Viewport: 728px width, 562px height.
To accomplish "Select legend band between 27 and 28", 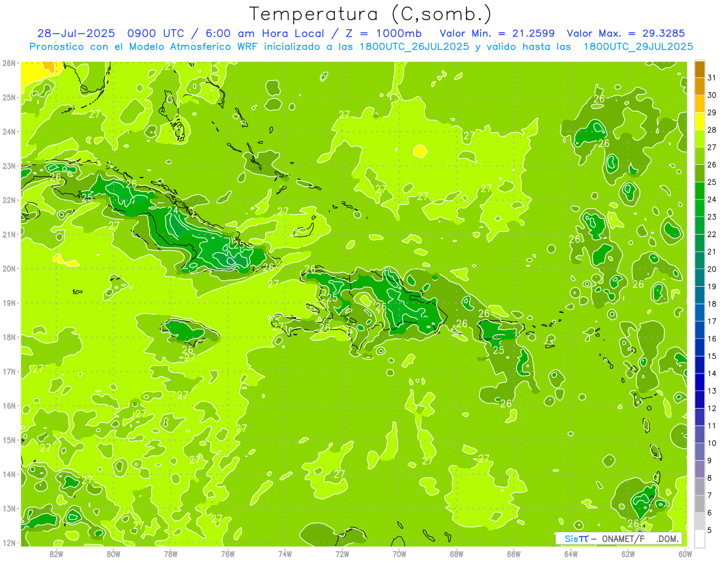I will click(699, 139).
